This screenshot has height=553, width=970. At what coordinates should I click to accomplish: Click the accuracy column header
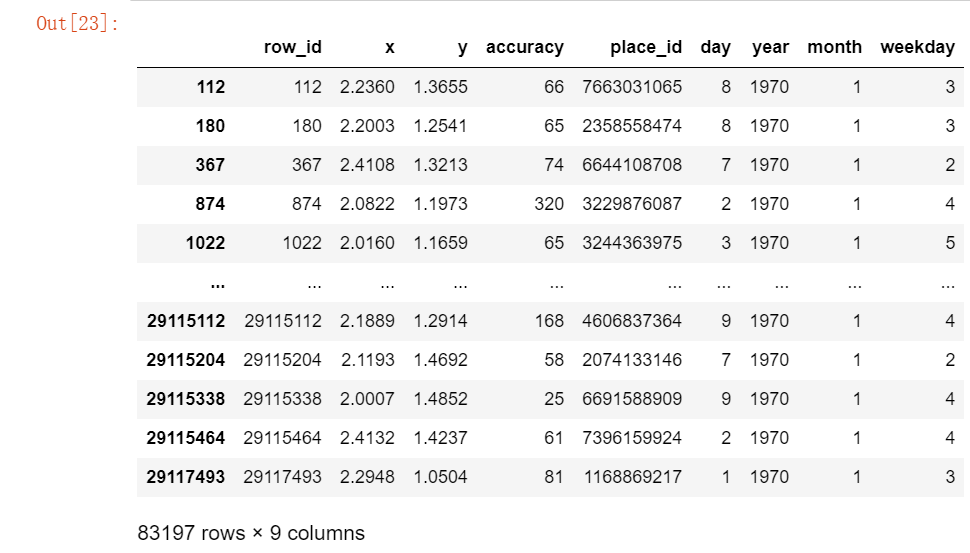click(x=525, y=48)
